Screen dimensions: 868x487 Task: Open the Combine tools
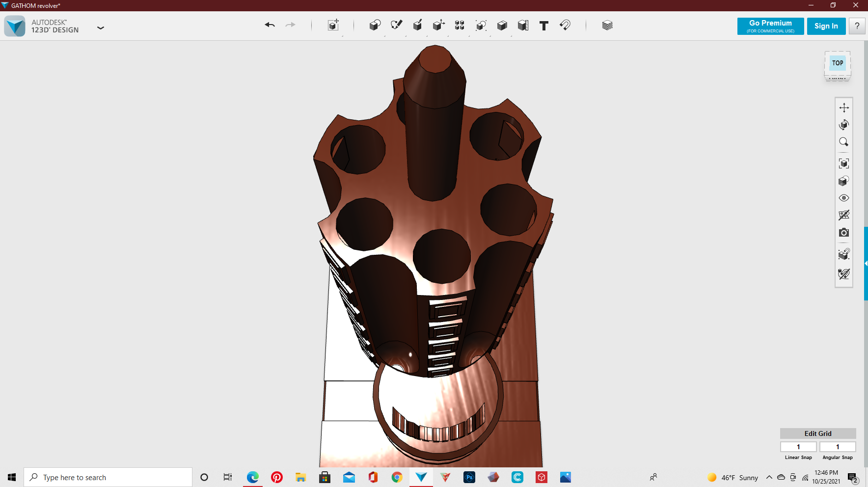(502, 25)
